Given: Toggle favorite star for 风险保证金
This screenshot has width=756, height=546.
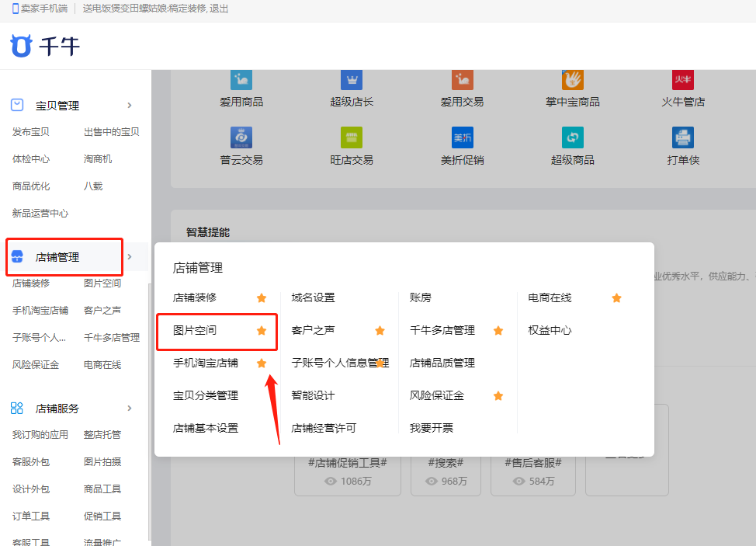Looking at the screenshot, I should pos(498,396).
